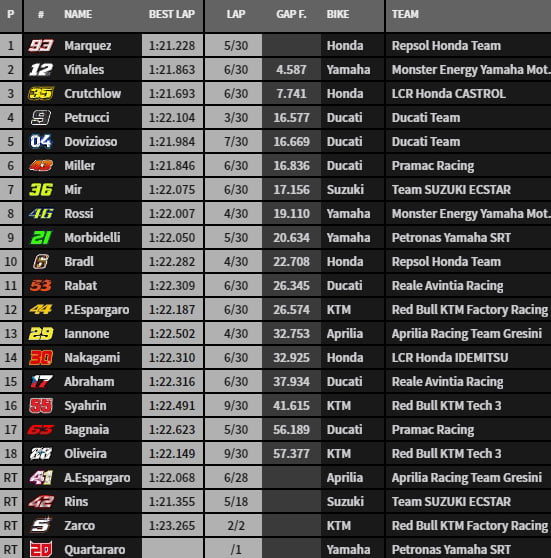Open rider Petrucci's name link
The image size is (551, 558).
coord(86,118)
